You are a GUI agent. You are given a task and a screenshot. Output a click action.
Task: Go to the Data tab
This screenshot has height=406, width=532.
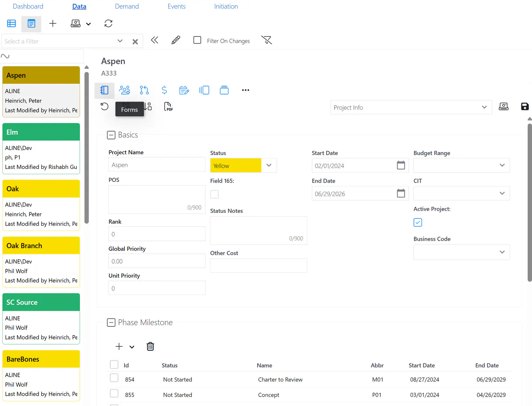click(x=79, y=6)
